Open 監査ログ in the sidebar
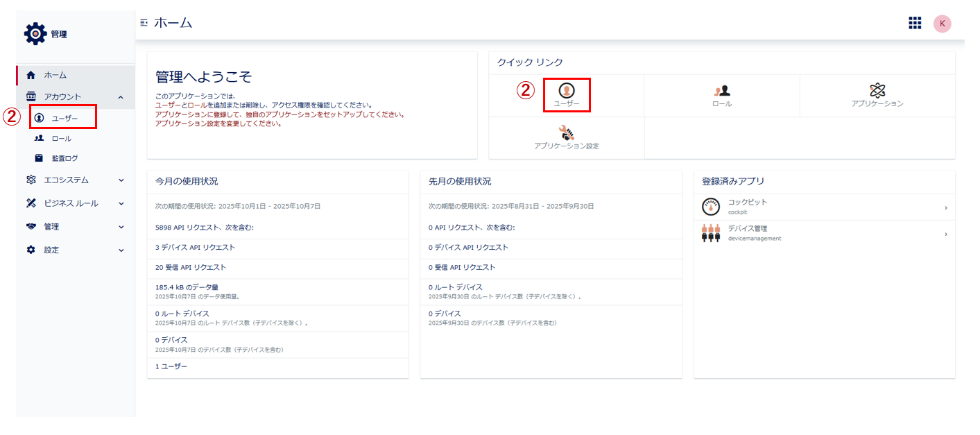 click(x=65, y=158)
